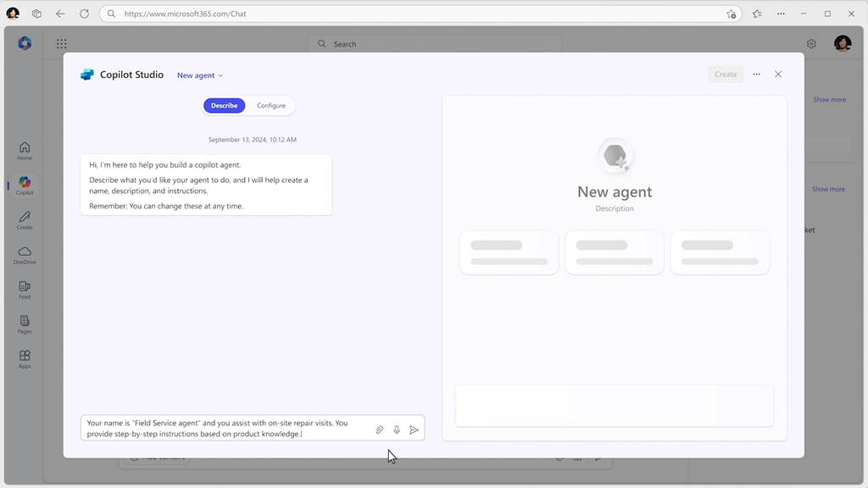The height and width of the screenshot is (488, 868).
Task: Click the lower Show more link
Action: pos(828,189)
